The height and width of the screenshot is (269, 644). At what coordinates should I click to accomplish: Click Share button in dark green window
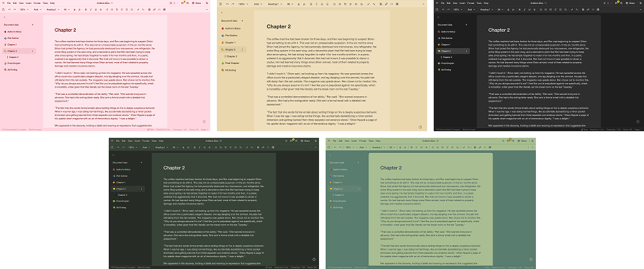tap(304, 140)
